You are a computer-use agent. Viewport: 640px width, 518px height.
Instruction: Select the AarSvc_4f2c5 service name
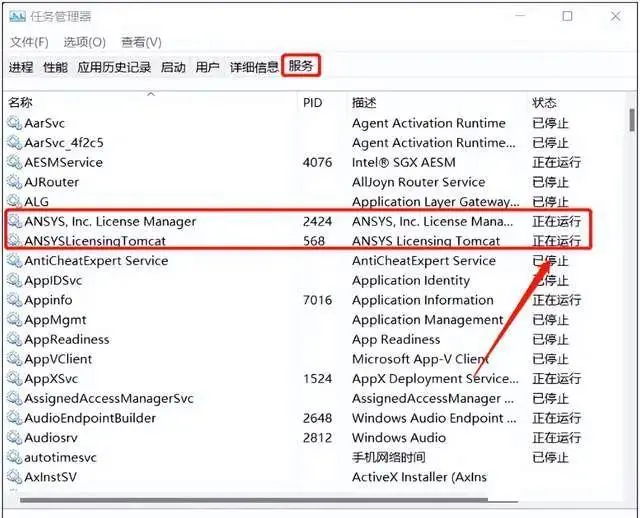tap(64, 142)
